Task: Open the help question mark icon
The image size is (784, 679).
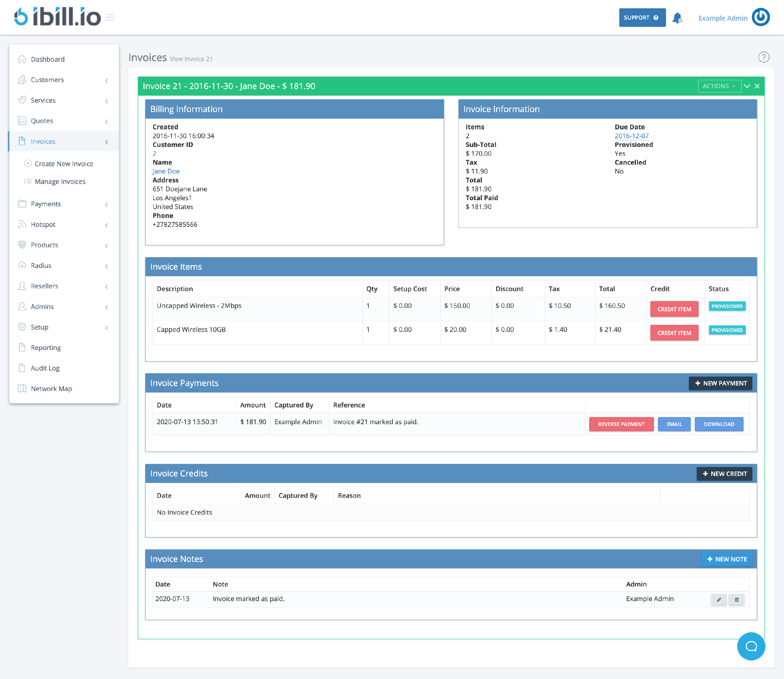Action: [x=764, y=57]
